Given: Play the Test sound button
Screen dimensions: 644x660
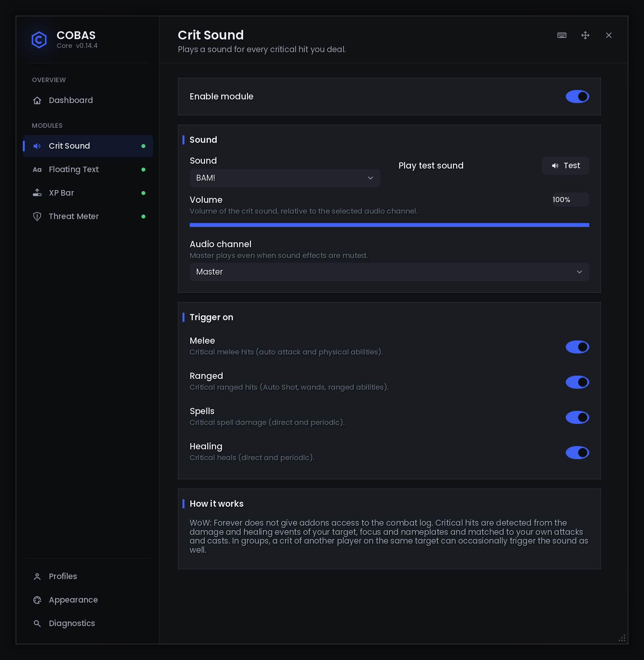Looking at the screenshot, I should [x=565, y=166].
